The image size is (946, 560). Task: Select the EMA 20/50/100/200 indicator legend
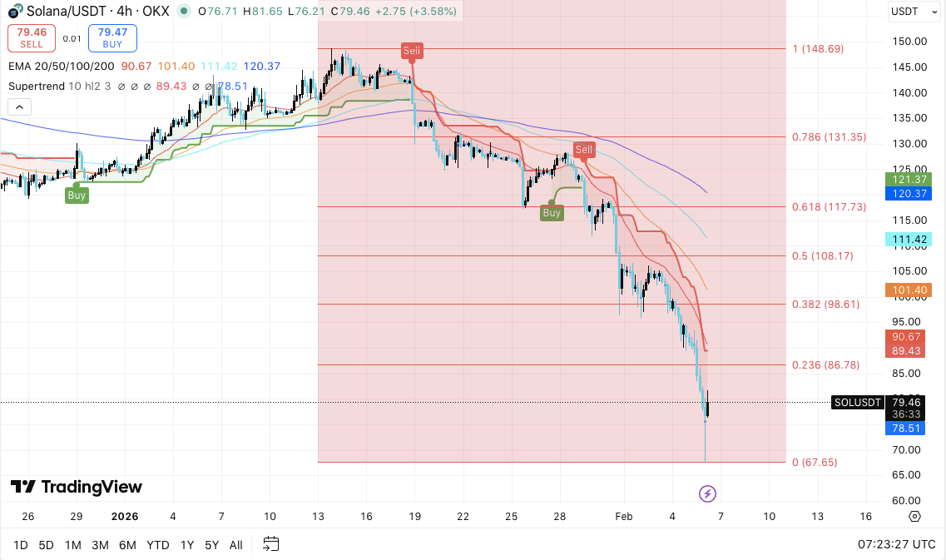pos(62,66)
